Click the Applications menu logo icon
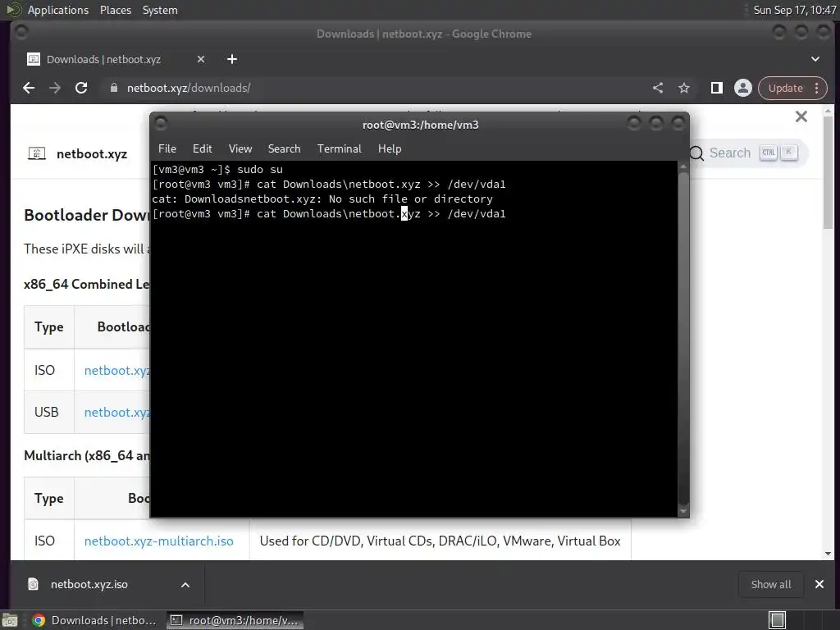Image resolution: width=840 pixels, height=630 pixels. pyautogui.click(x=13, y=10)
